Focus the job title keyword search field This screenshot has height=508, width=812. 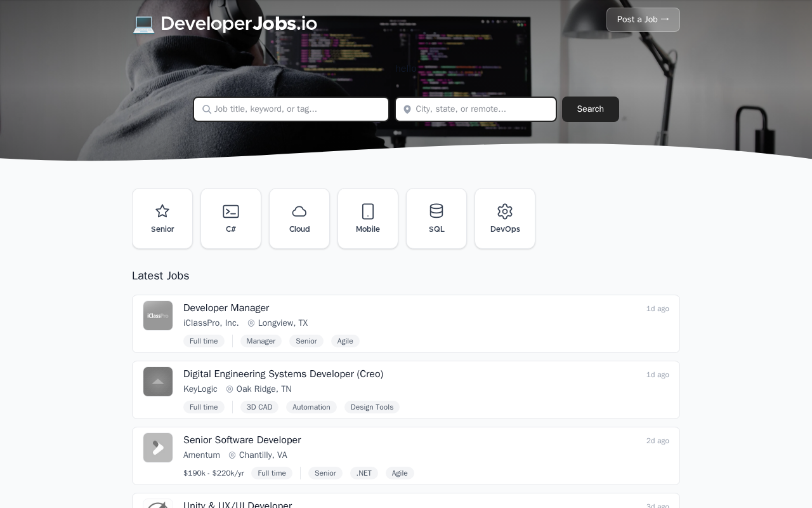tap(291, 109)
